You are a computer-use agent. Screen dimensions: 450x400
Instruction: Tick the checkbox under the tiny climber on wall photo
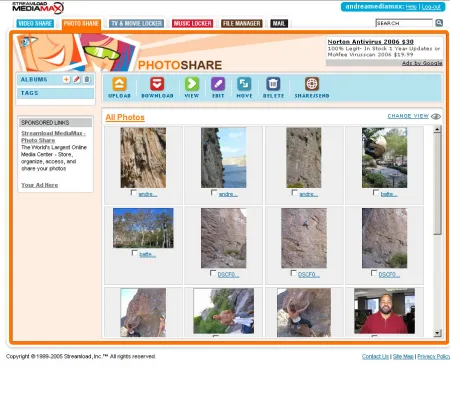(x=293, y=273)
